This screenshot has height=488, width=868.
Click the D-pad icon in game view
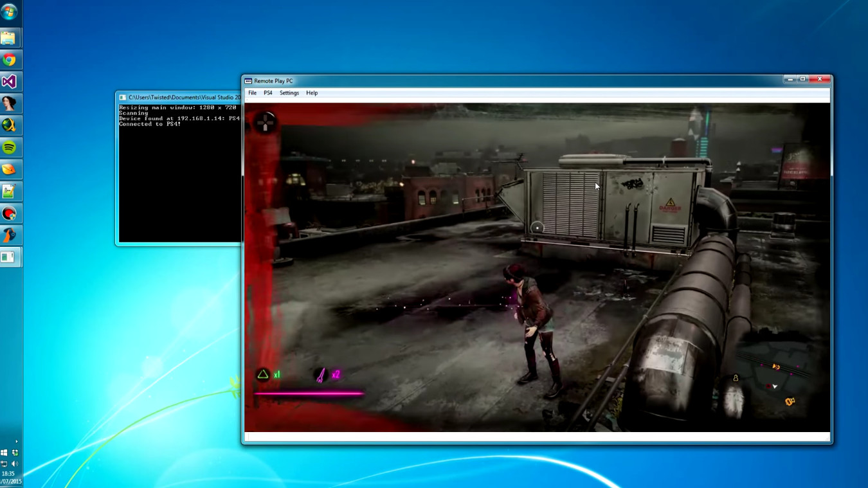click(x=265, y=122)
